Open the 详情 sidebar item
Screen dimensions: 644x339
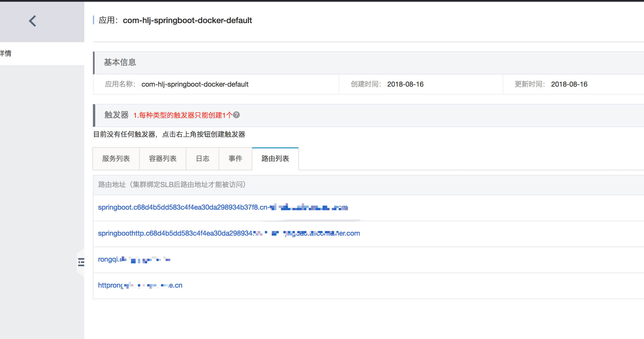tap(6, 53)
